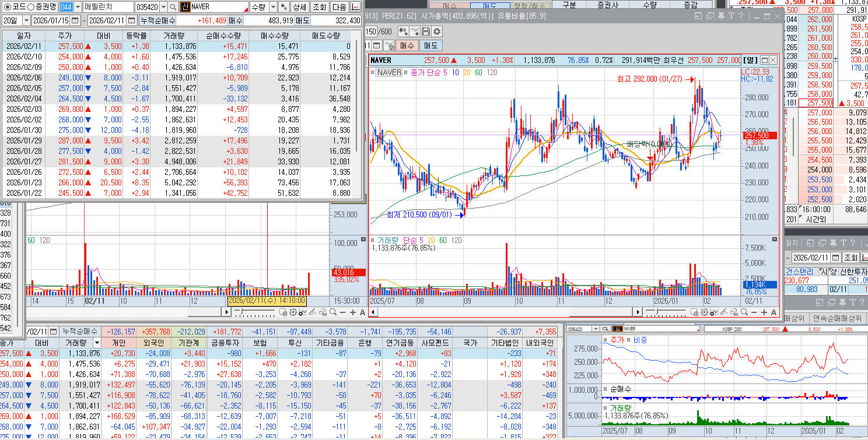
Task: Click right arrow of daily chart horizontal scrollbar
Action: 638,312
